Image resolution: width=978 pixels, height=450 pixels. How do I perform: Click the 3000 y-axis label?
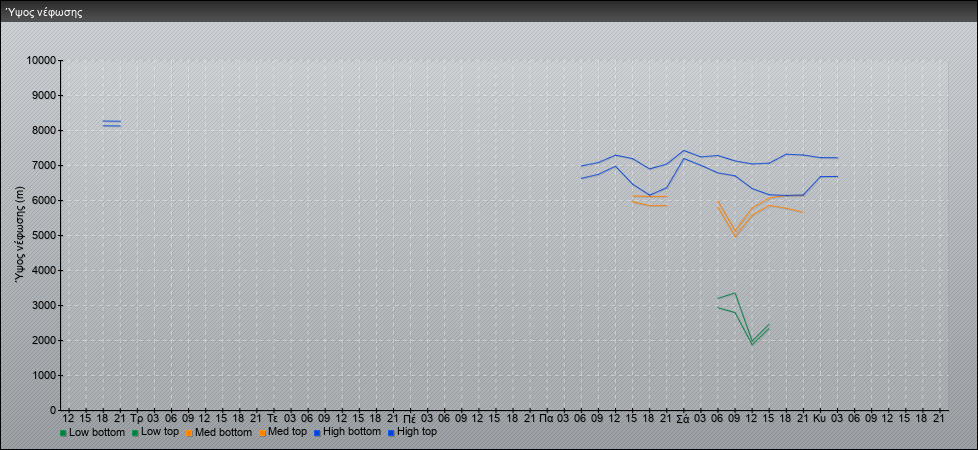pyautogui.click(x=44, y=305)
